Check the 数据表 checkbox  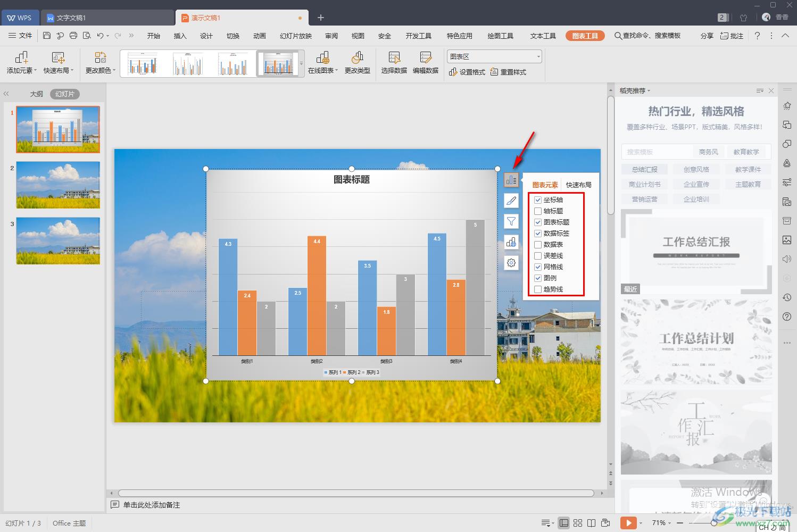pos(538,245)
